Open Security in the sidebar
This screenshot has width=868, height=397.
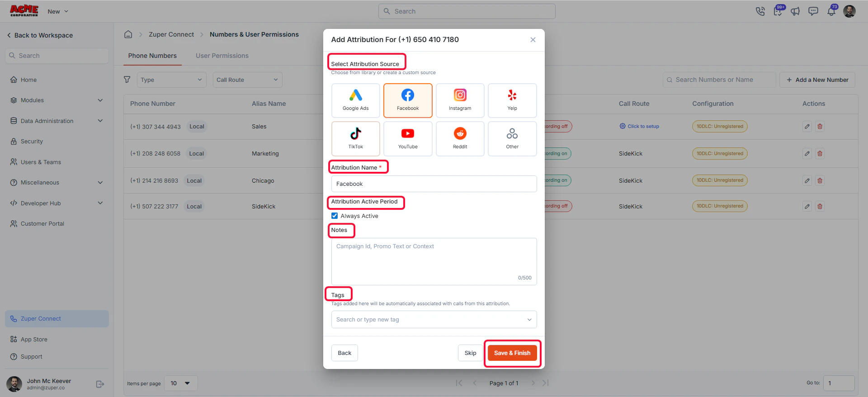tap(57, 142)
